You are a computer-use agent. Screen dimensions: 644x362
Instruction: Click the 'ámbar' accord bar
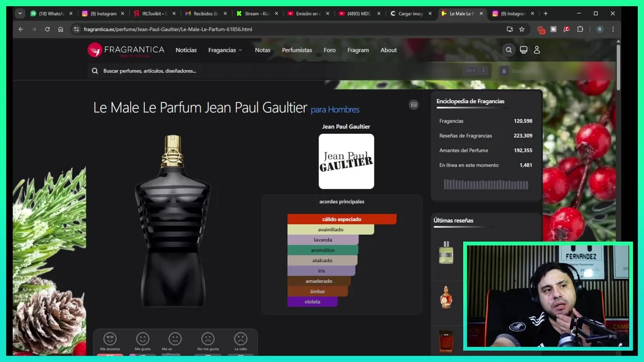click(317, 292)
